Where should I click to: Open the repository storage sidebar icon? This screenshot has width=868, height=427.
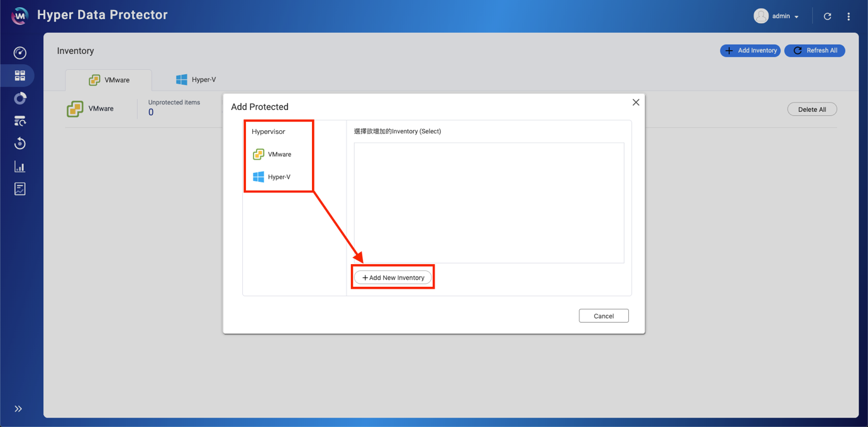20,121
